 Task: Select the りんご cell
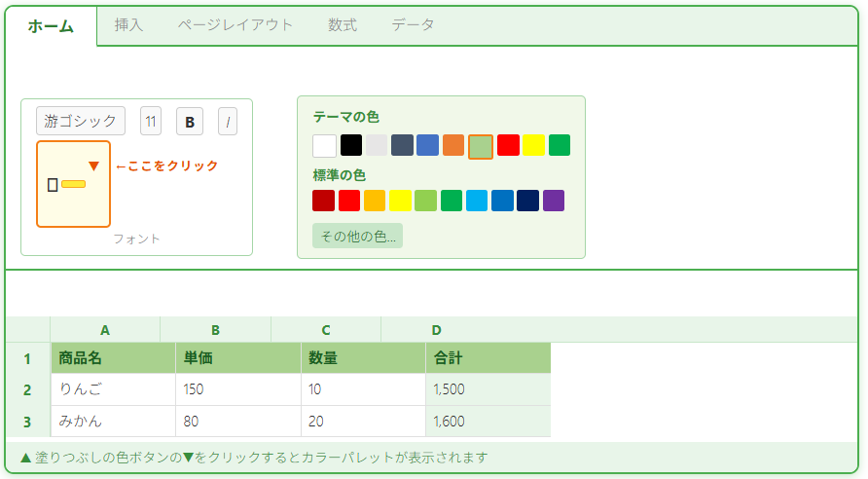coord(113,389)
